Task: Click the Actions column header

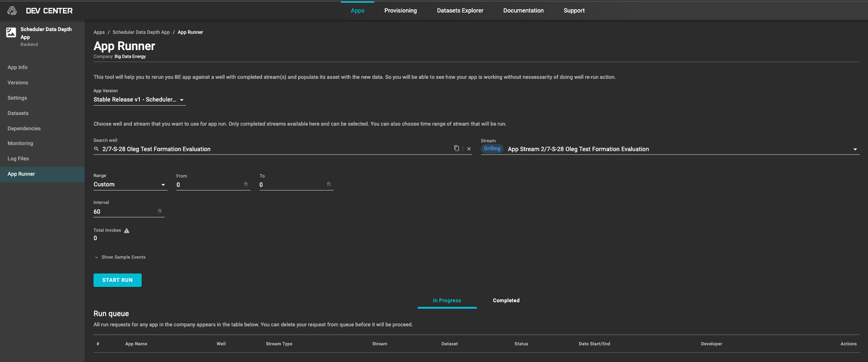Action: 849,344
